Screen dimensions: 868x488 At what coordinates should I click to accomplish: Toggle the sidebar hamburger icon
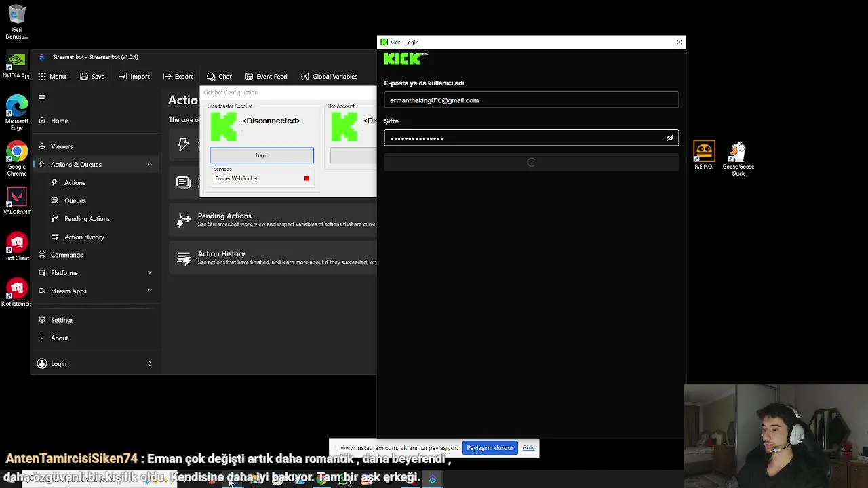coord(41,97)
